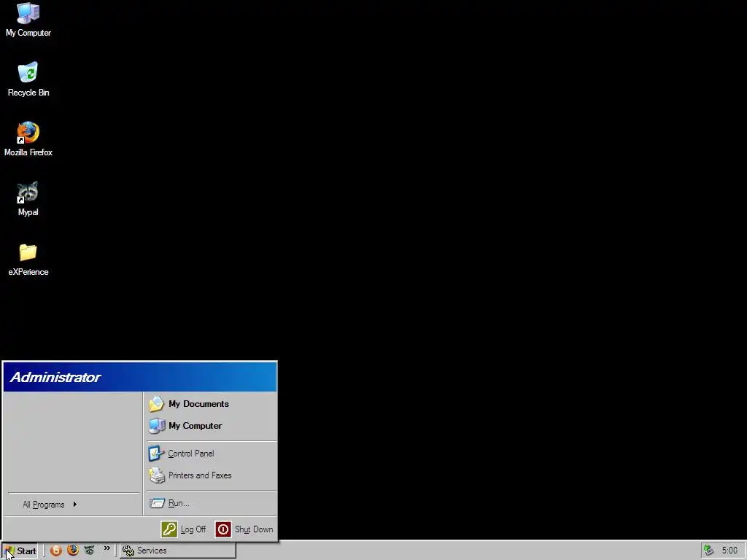Click My Computer icon in Start menu
The image size is (747, 560).
[157, 426]
